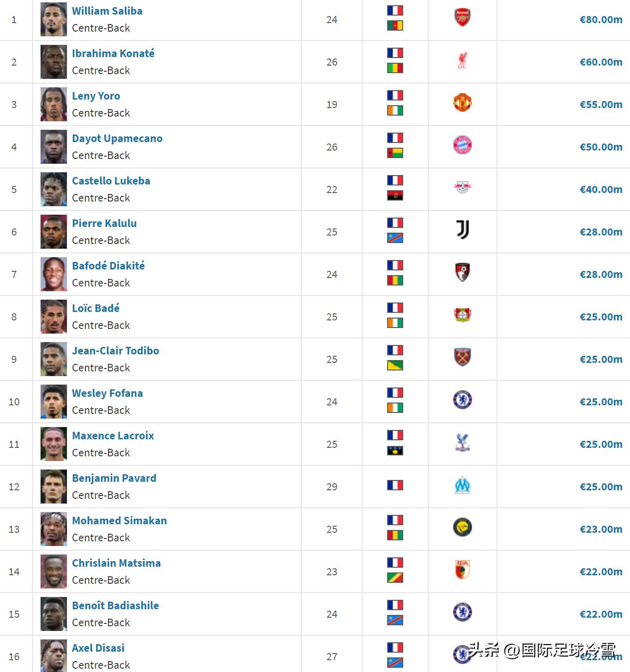Click the Olympique Marseille logo
This screenshot has width=630, height=672.
click(x=462, y=486)
